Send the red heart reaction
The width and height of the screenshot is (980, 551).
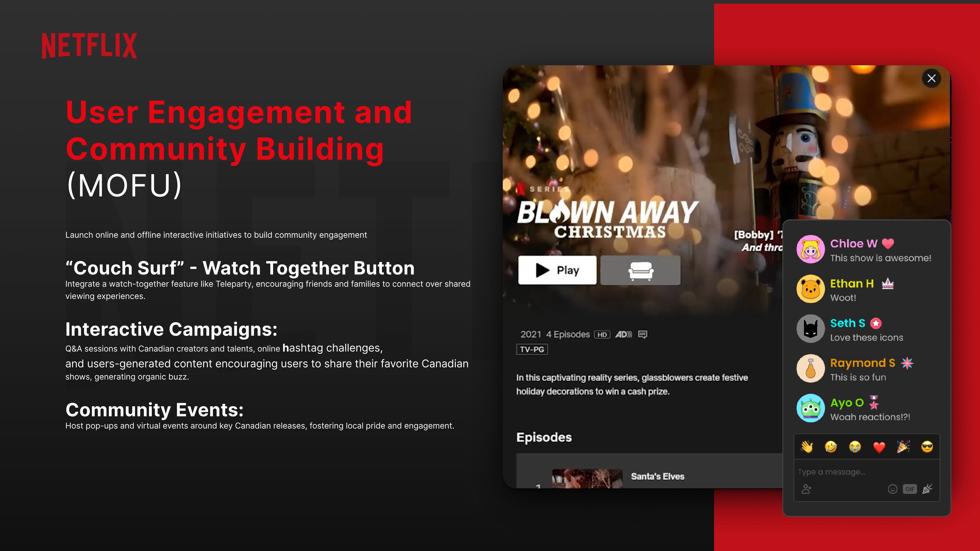(879, 447)
